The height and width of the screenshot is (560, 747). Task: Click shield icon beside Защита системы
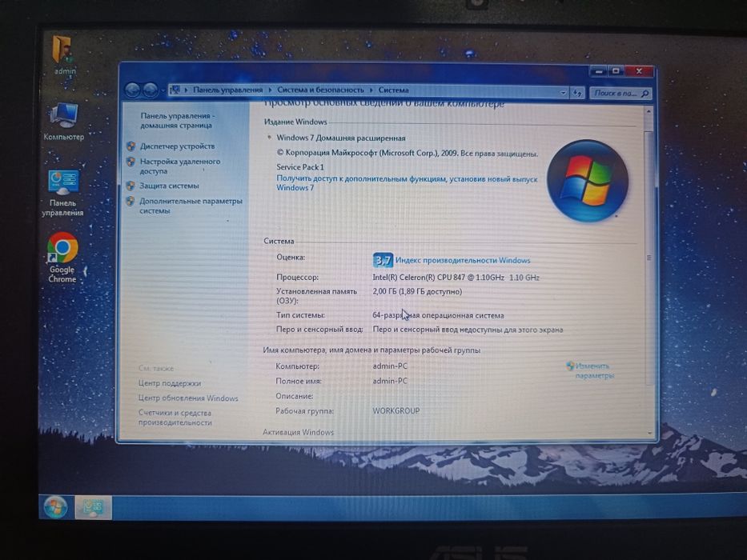click(131, 186)
